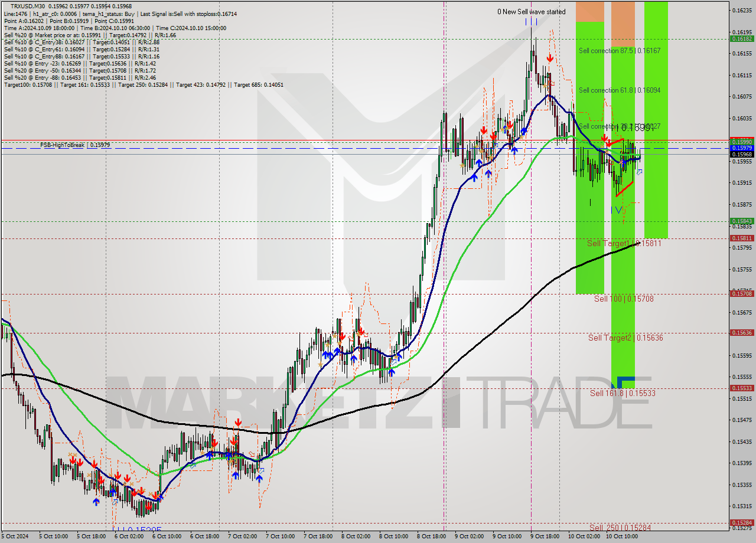The width and height of the screenshot is (756, 543).
Task: Click red 0.15708 price tag on axis
Action: 742,293
